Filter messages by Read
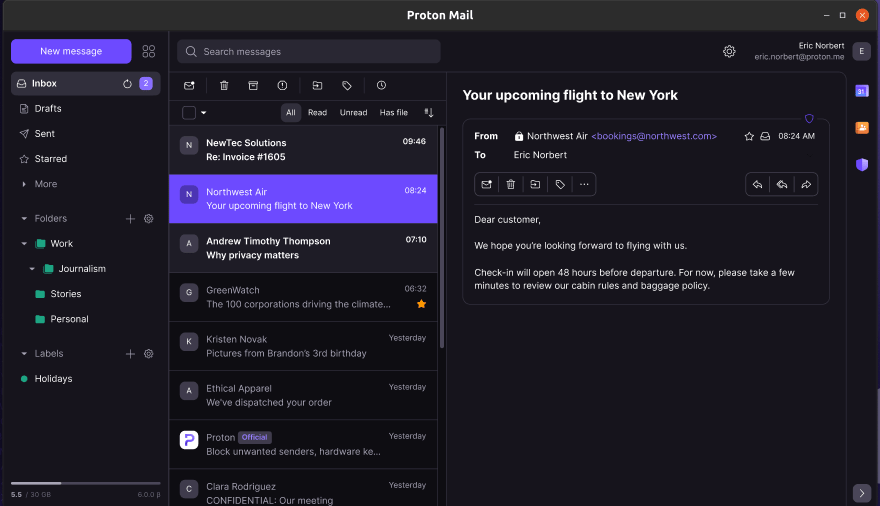The height and width of the screenshot is (506, 880). point(317,113)
